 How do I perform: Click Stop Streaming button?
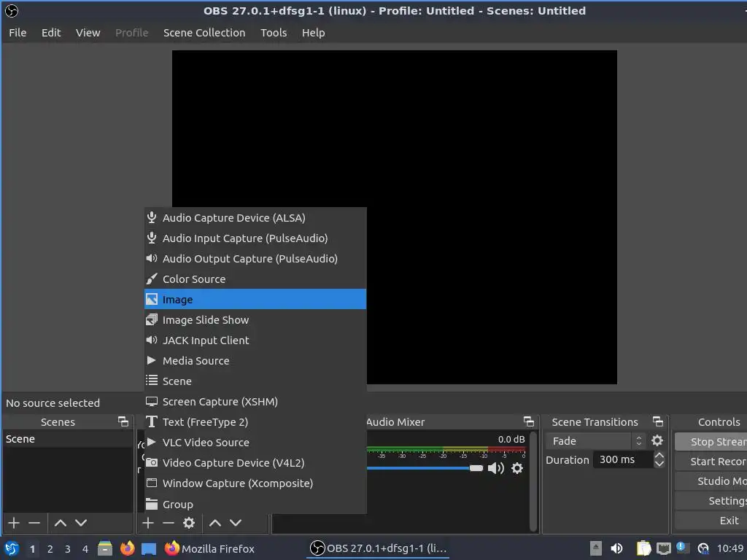pos(711,442)
